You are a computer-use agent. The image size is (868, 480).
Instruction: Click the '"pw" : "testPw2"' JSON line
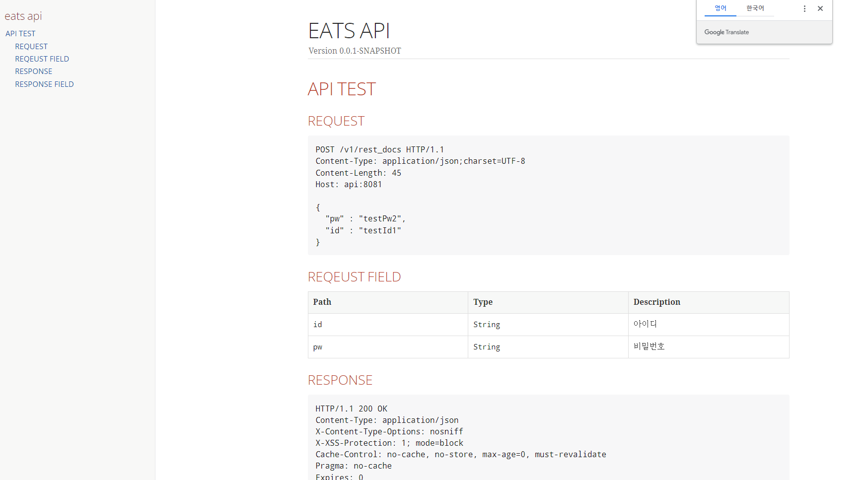point(365,219)
